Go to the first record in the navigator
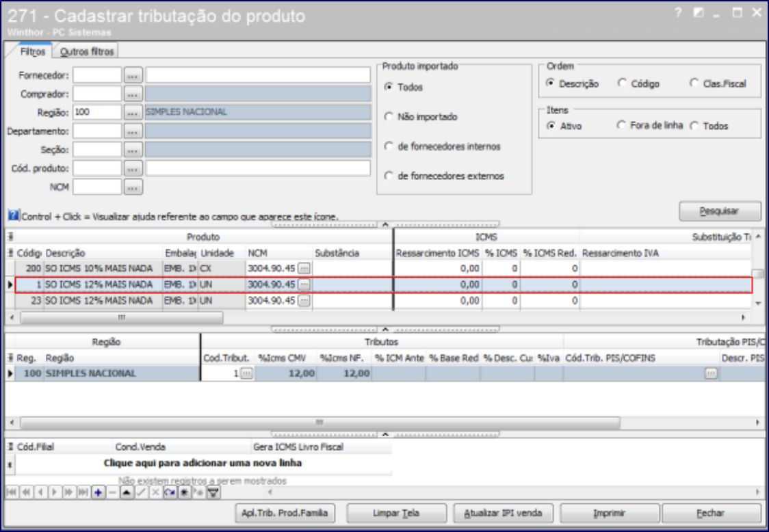This screenshot has width=769, height=532. coord(12,492)
